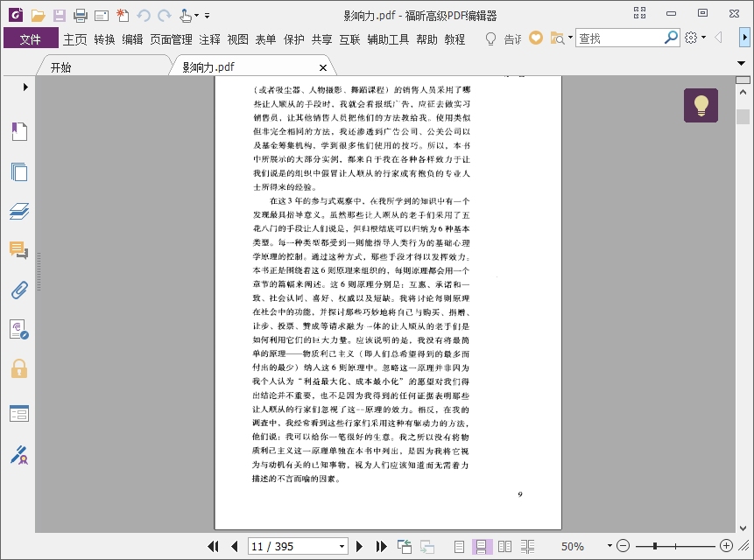Go to the next page
The image size is (754, 560).
click(359, 546)
